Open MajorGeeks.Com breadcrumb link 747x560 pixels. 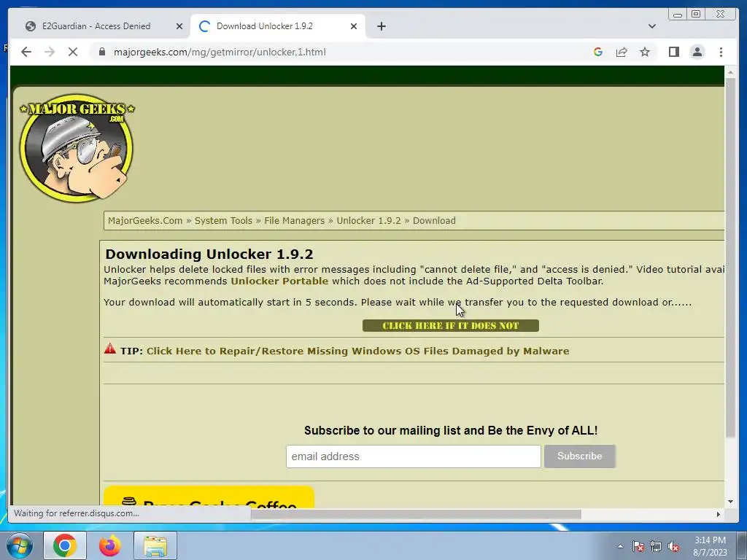(x=145, y=220)
